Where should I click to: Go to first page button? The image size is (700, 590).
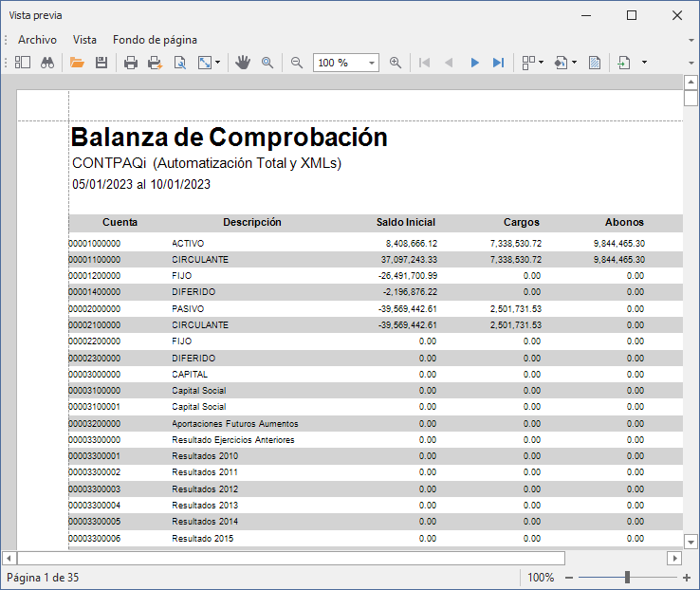click(x=425, y=63)
